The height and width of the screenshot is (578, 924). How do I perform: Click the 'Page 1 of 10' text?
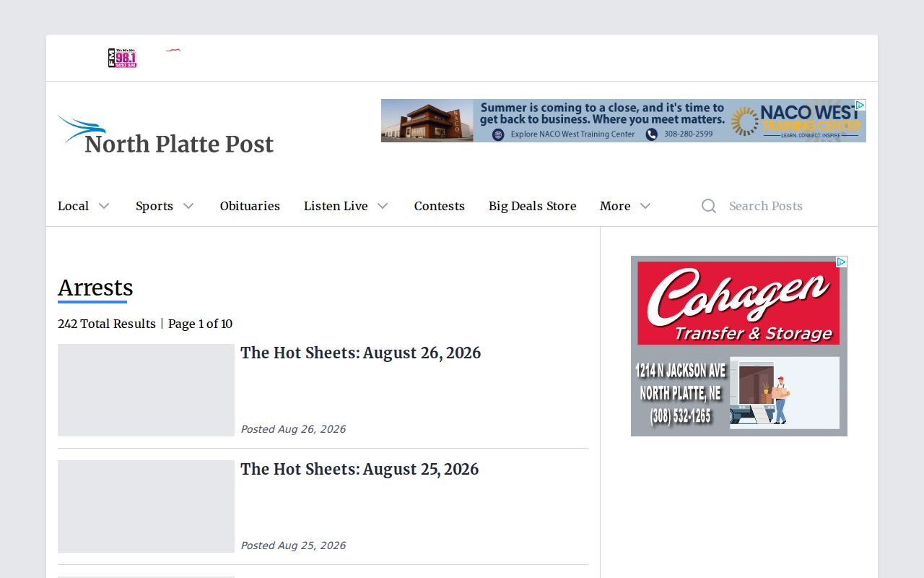[201, 324]
